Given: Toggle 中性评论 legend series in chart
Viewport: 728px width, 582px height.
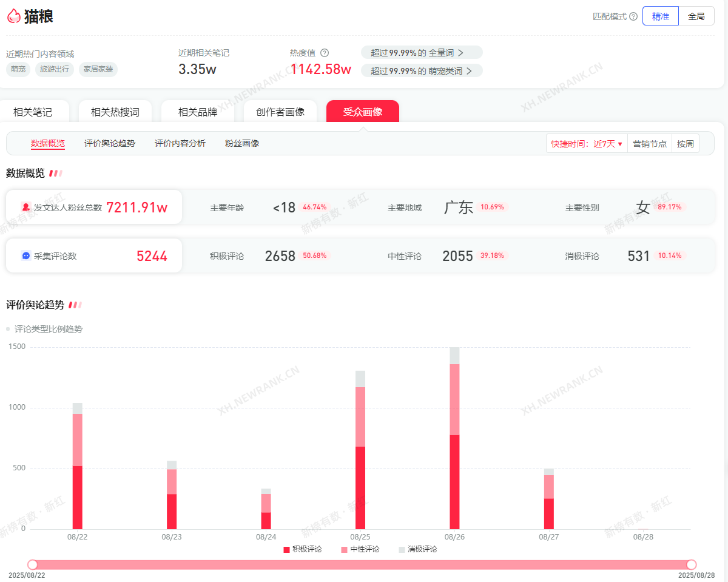Looking at the screenshot, I should [360, 549].
